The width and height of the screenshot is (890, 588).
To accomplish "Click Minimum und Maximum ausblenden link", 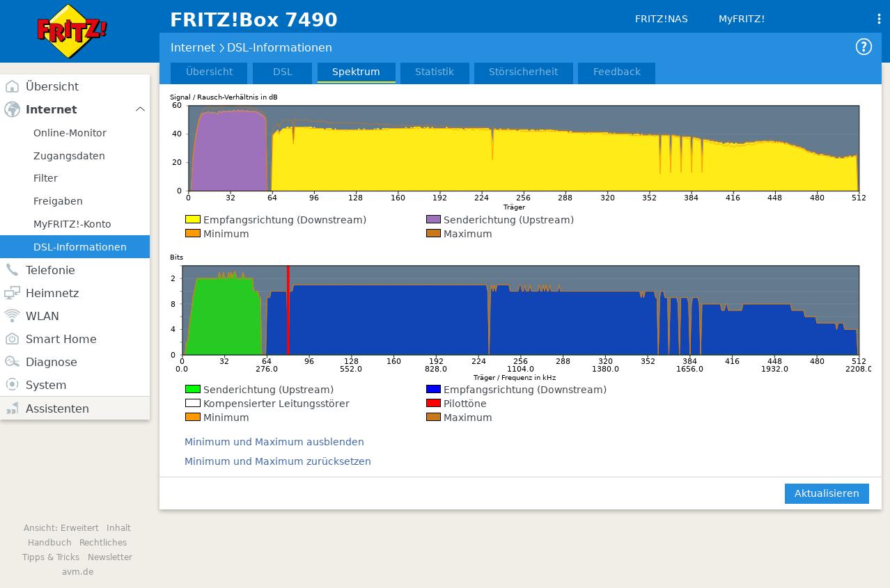I will point(274,442).
